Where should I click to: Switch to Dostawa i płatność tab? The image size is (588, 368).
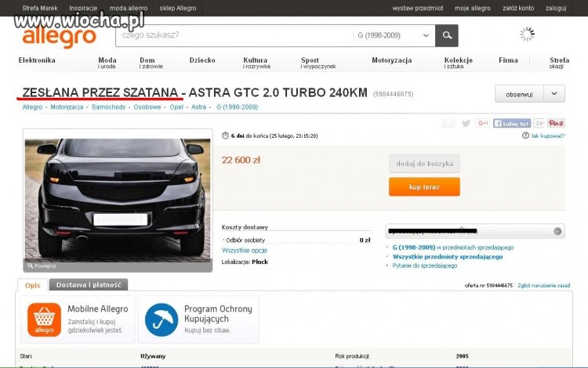(x=89, y=285)
